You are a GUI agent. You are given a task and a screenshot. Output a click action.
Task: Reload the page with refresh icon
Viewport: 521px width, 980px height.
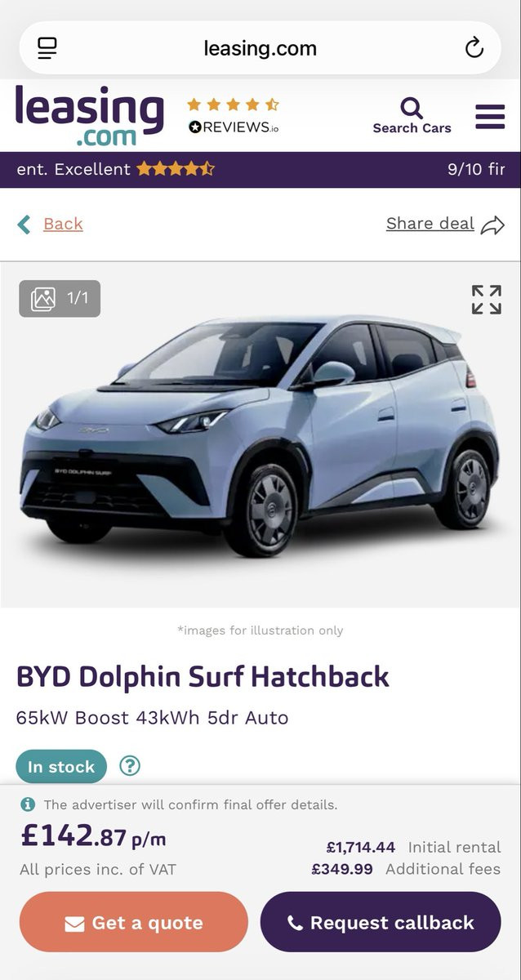(474, 48)
